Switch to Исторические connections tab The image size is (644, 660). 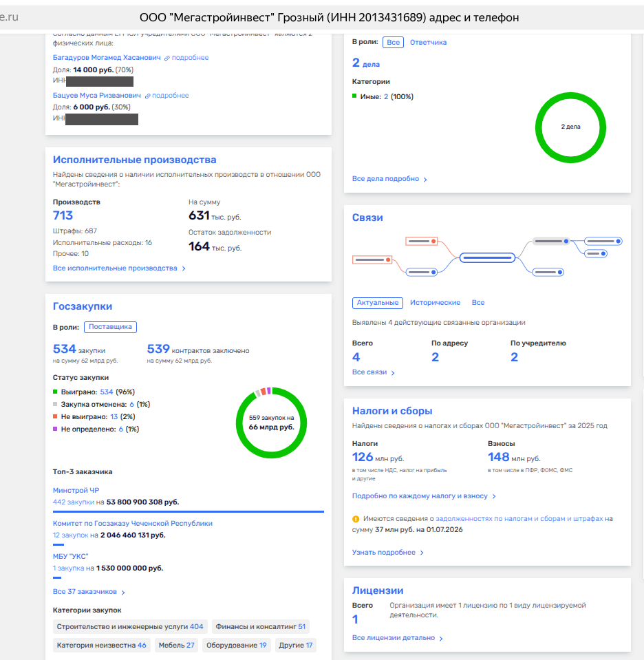click(x=436, y=303)
